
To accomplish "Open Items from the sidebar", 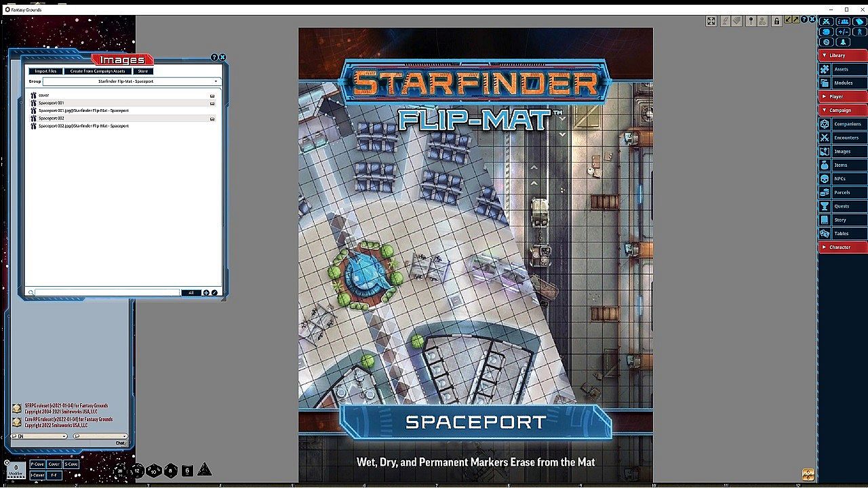I will click(844, 165).
